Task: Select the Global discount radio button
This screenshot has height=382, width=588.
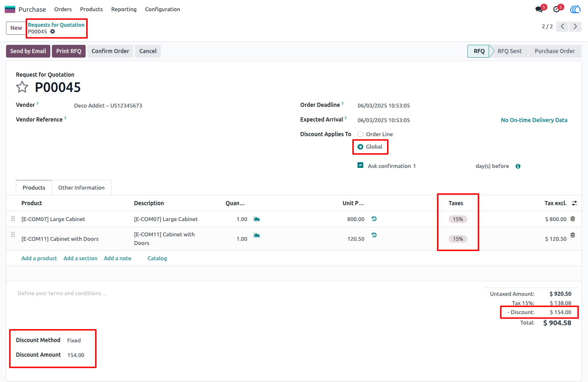Action: coord(360,147)
